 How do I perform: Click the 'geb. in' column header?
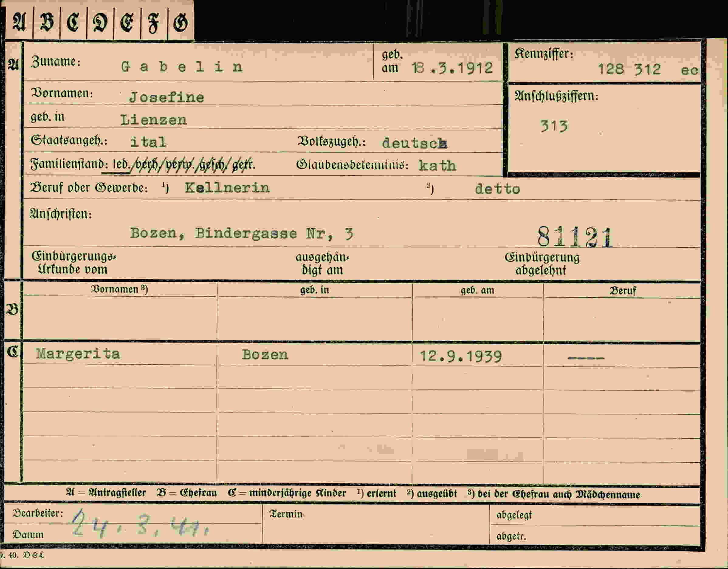coord(314,290)
